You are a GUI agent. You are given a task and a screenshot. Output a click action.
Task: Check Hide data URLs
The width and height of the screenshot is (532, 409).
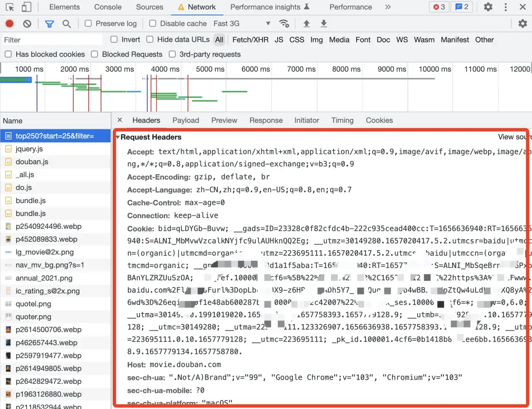click(x=150, y=39)
